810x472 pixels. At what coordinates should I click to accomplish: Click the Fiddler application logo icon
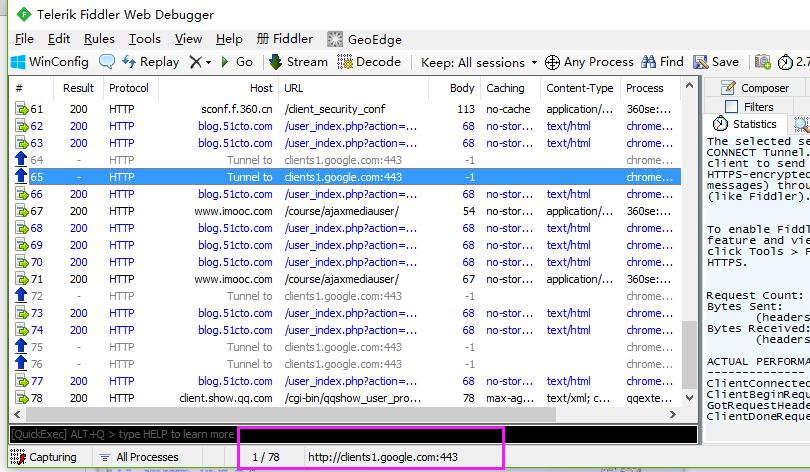[x=23, y=14]
